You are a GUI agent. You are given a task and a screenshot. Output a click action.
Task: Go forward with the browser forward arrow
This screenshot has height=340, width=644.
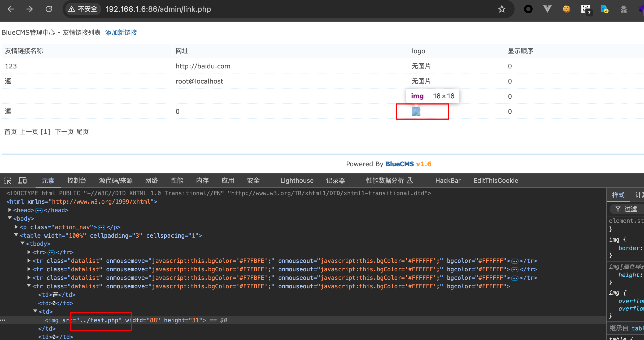pyautogui.click(x=30, y=9)
